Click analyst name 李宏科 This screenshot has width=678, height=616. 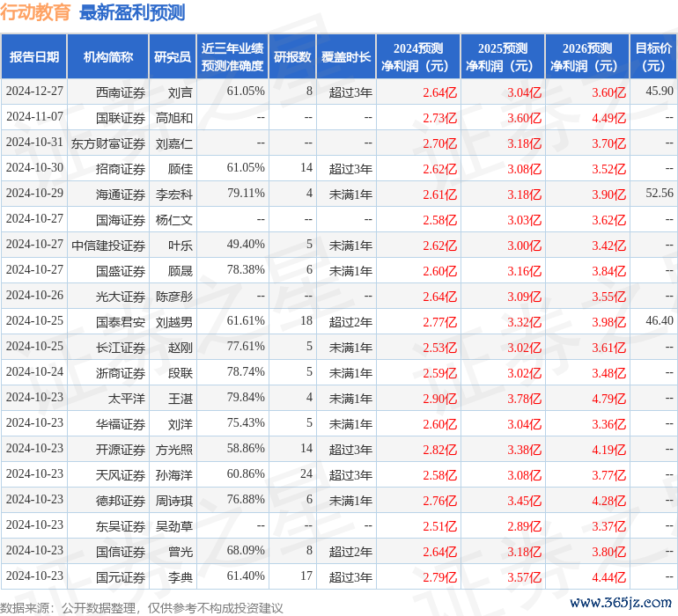(173, 194)
